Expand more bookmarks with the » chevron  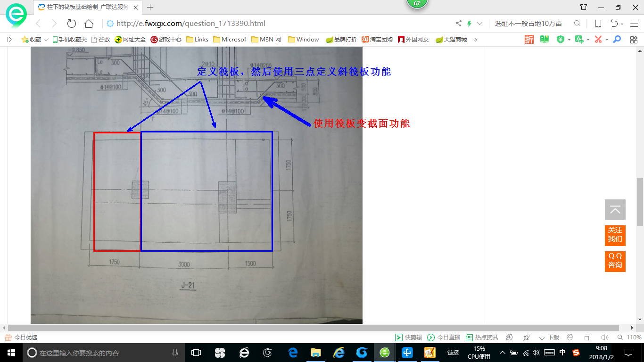coord(475,40)
